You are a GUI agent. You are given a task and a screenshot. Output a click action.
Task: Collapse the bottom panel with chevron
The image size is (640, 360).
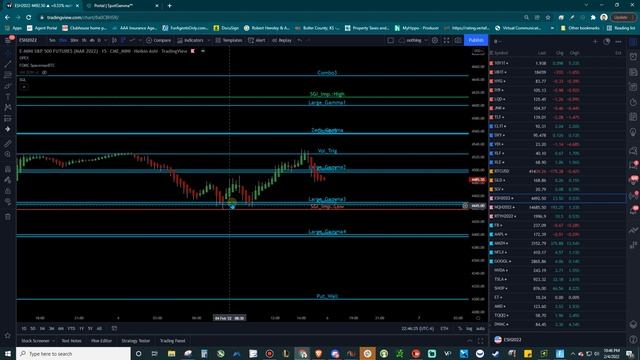[469, 341]
